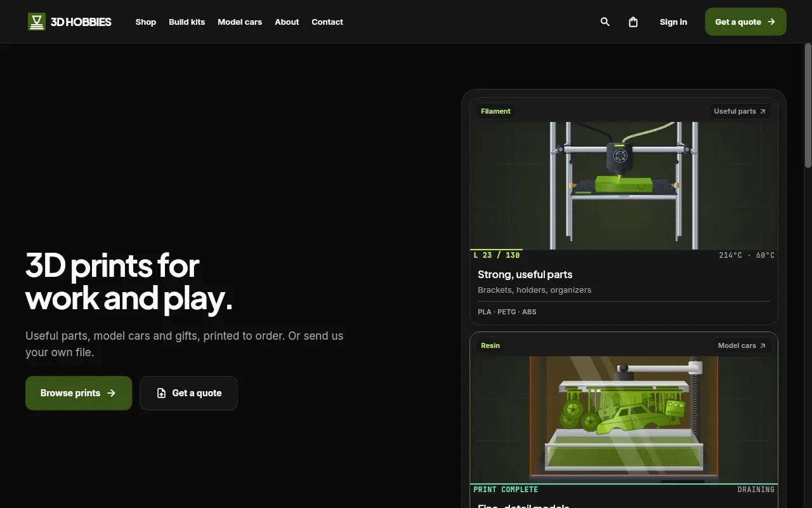The width and height of the screenshot is (812, 508).
Task: Click the "PRINT COMPLETE" status text
Action: (x=506, y=490)
